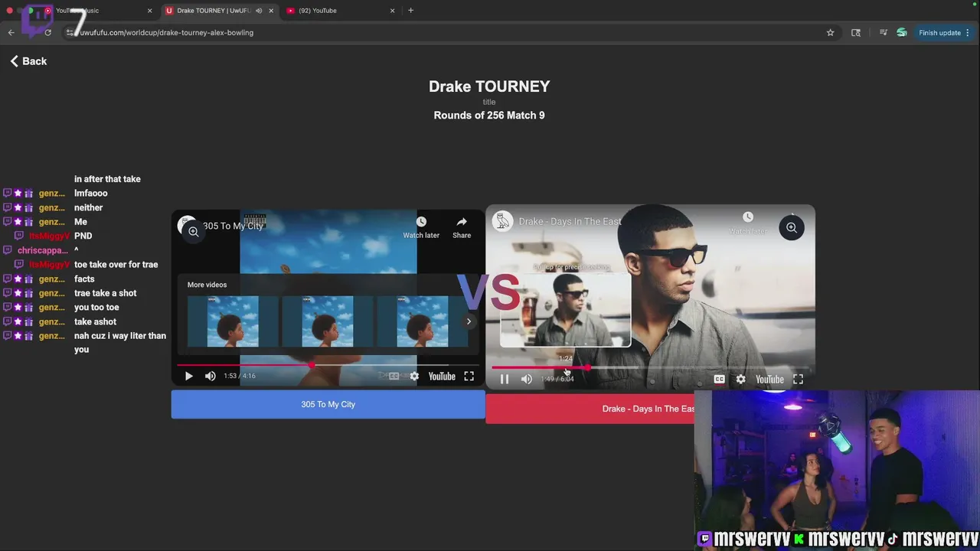The width and height of the screenshot is (980, 551).
Task: Show next More videos with arrow
Action: tap(469, 321)
